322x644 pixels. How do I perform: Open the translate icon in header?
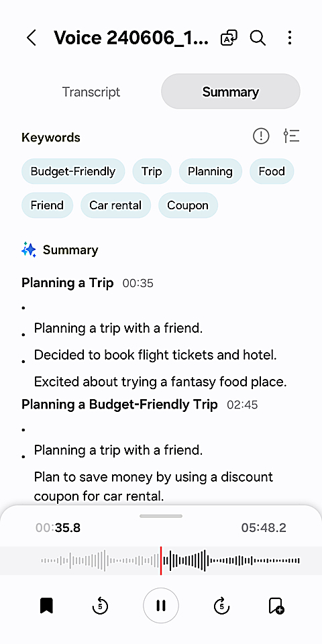click(229, 38)
